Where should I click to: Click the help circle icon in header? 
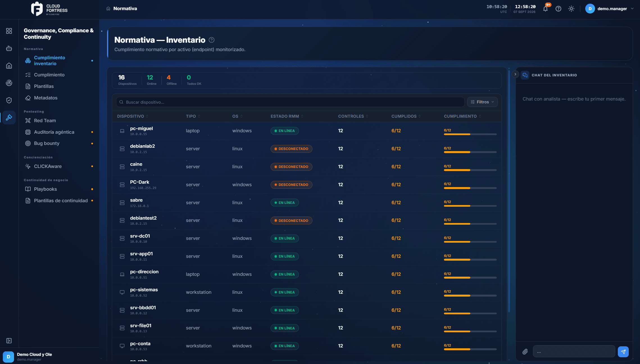tap(558, 9)
